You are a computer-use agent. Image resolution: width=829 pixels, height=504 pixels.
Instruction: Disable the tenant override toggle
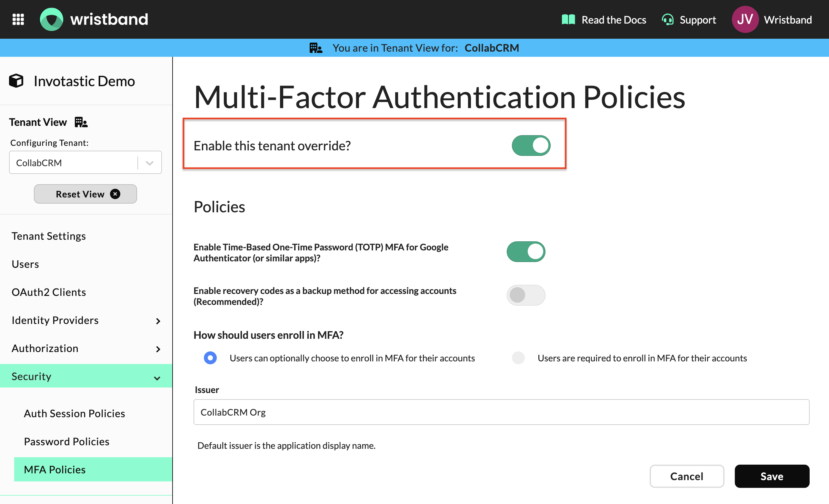point(531,146)
